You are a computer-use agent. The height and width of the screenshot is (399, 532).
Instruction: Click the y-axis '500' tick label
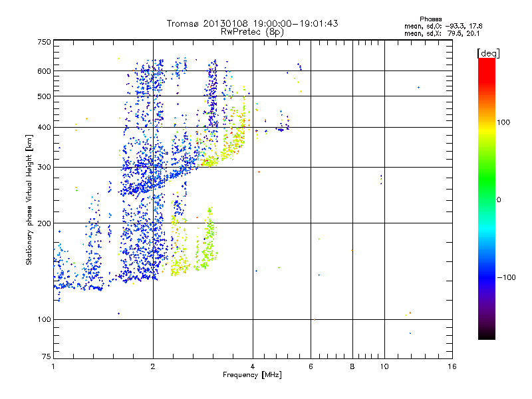(x=44, y=96)
